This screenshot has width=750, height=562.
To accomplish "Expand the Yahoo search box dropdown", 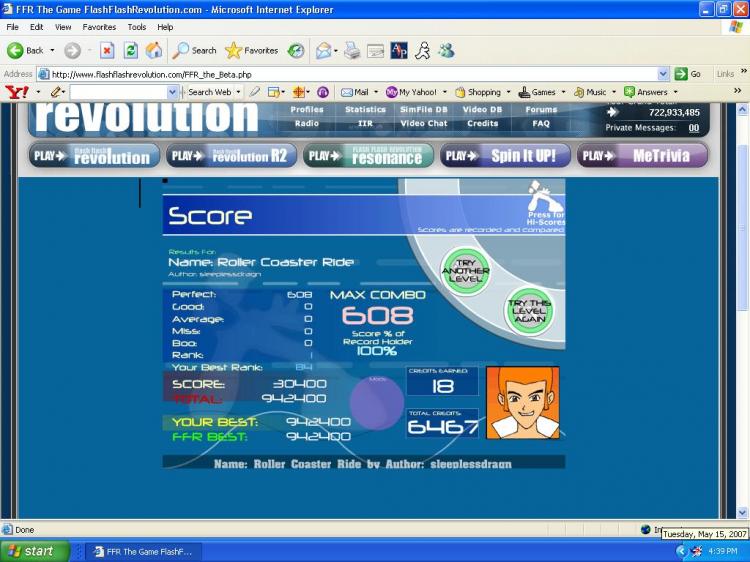I will (x=172, y=92).
